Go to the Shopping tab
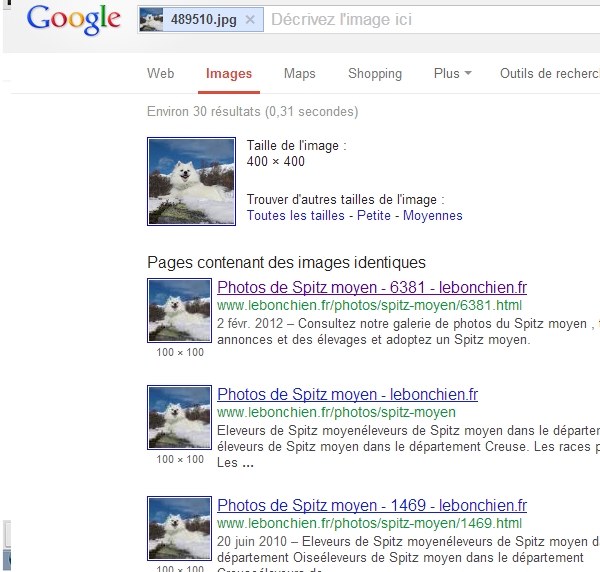The width and height of the screenshot is (600, 572). click(375, 73)
